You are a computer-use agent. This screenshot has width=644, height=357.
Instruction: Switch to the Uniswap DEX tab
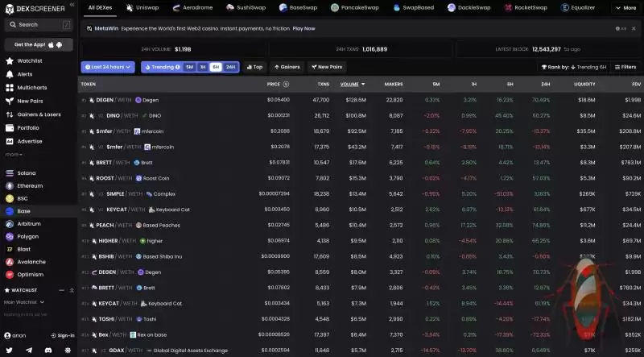pos(142,7)
